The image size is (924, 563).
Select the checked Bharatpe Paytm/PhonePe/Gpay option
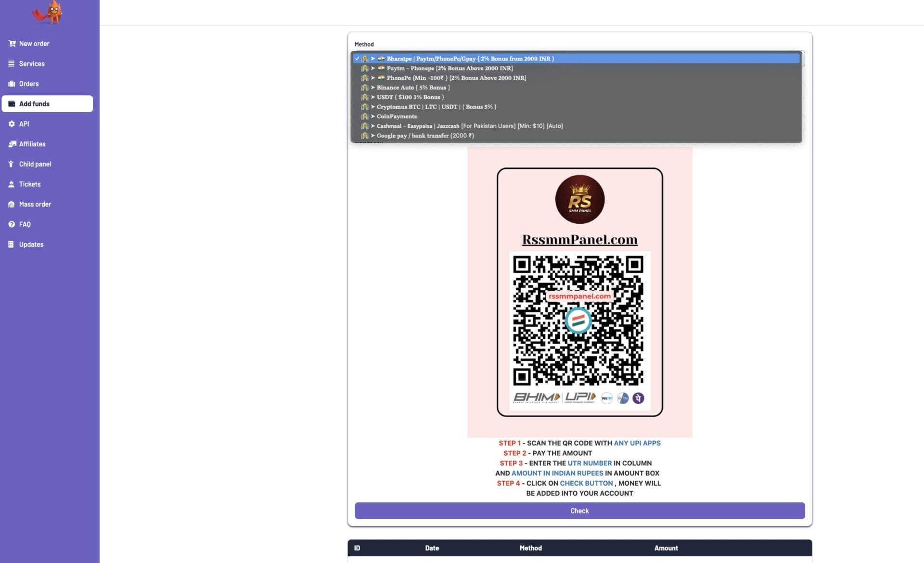[470, 59]
